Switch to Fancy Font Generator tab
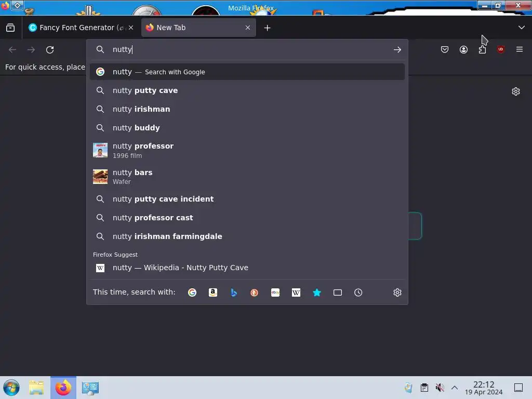 click(x=81, y=28)
